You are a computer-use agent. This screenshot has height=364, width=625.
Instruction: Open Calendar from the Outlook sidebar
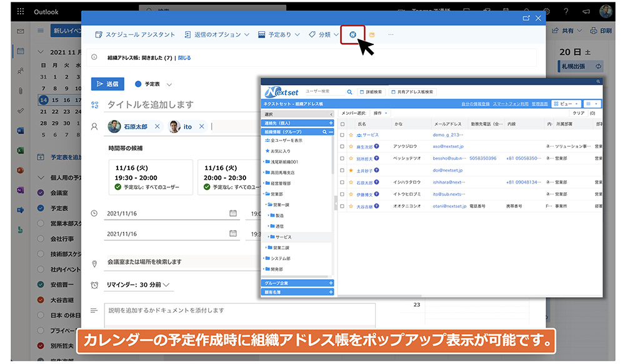[21, 51]
